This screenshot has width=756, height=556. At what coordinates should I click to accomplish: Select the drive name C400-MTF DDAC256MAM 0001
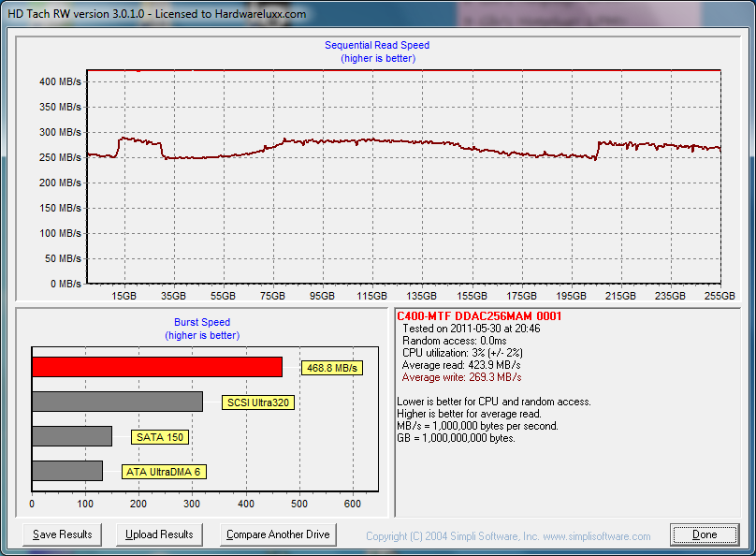tap(479, 316)
